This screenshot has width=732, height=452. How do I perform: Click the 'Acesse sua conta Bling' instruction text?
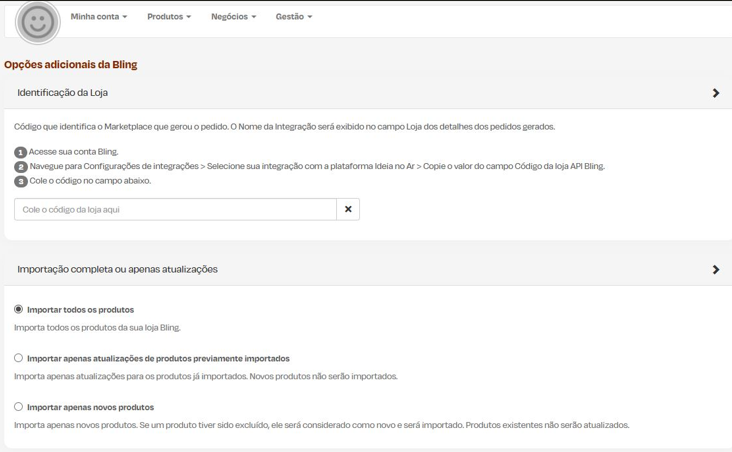(73, 152)
